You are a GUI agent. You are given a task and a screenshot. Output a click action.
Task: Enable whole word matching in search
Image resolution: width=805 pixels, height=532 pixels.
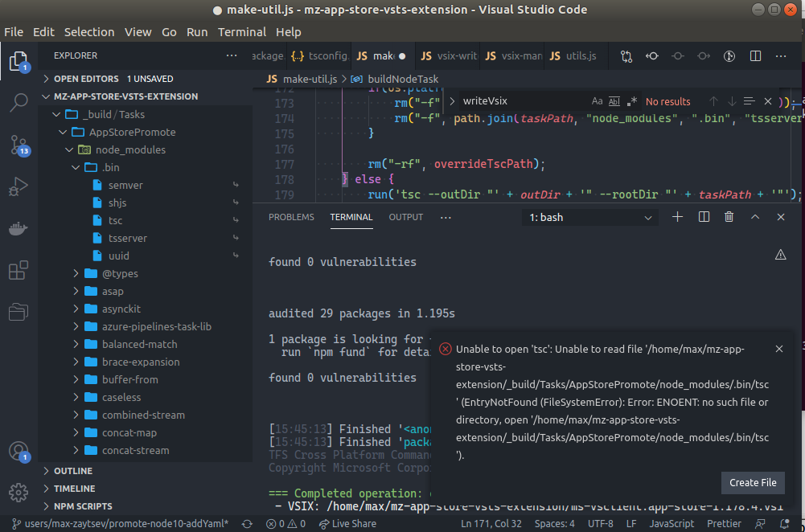coord(614,100)
